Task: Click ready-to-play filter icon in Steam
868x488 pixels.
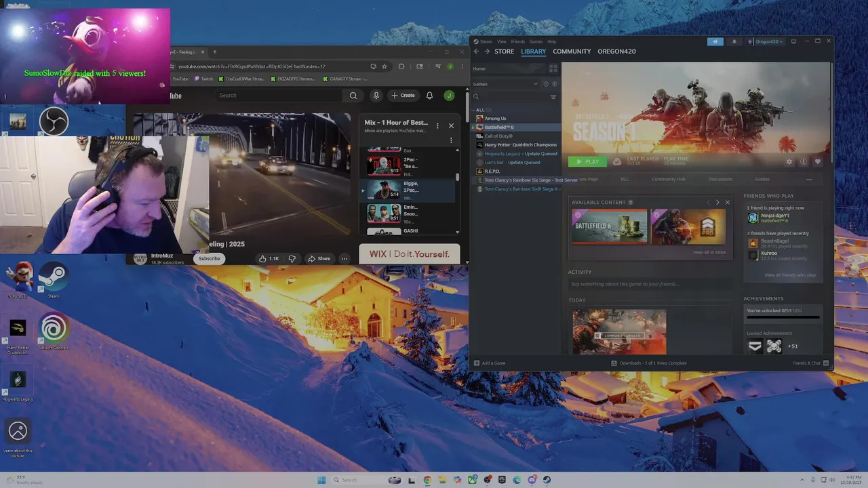Action: pos(555,84)
